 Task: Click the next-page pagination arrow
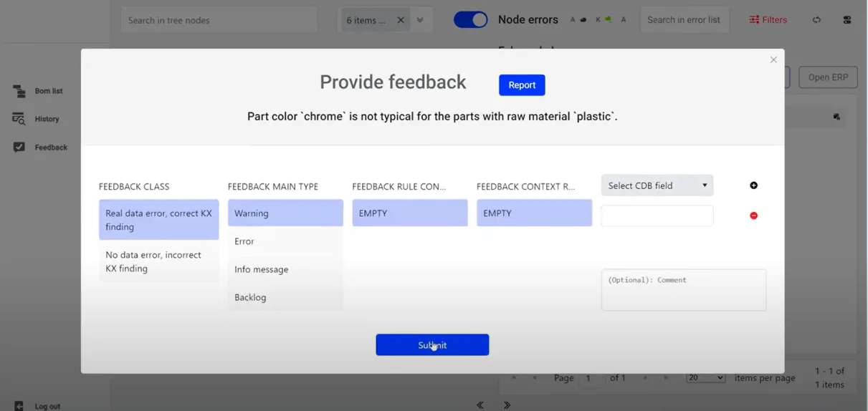point(645,377)
